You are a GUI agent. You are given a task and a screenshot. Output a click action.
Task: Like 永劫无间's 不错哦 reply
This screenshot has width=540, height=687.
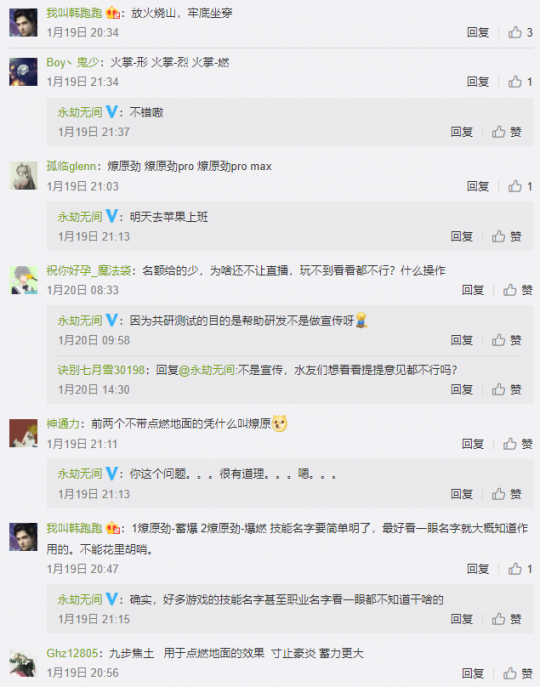pyautogui.click(x=507, y=132)
